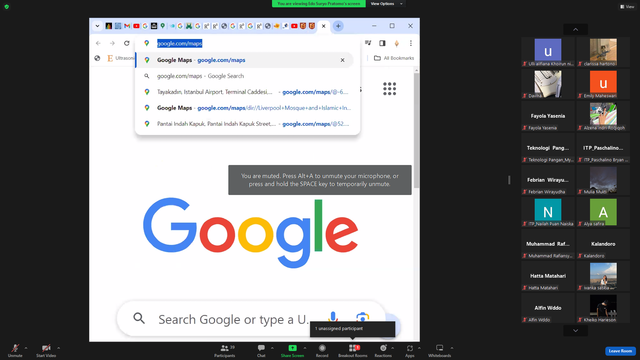This screenshot has height=360, width=640.
Task: Expand arrow beside Whiteboards
Action: pos(452,348)
